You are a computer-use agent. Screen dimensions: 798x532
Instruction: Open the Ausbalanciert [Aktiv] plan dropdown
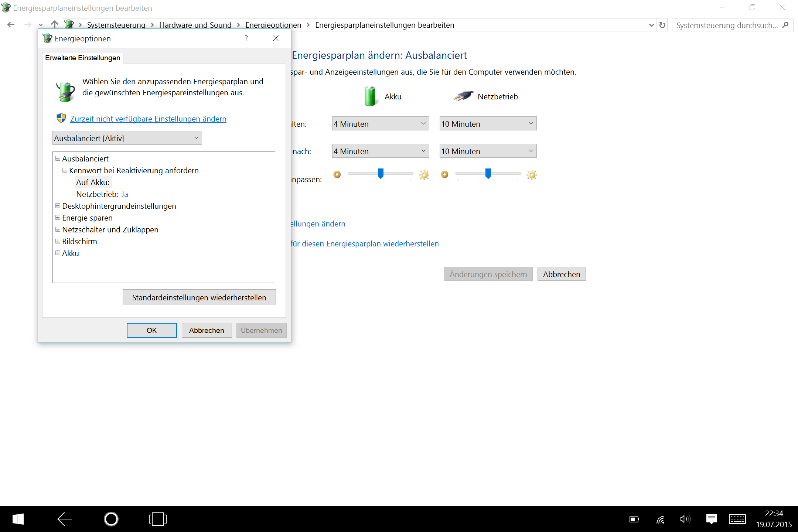point(127,138)
